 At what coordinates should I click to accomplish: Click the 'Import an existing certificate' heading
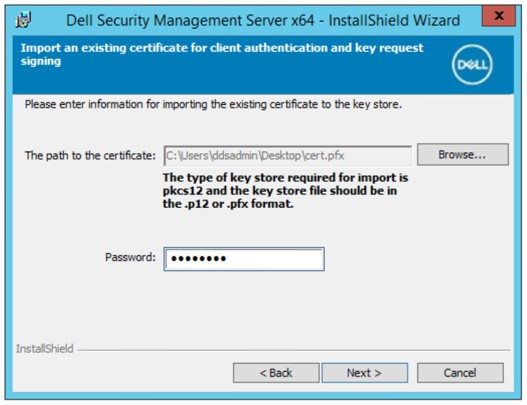click(222, 54)
